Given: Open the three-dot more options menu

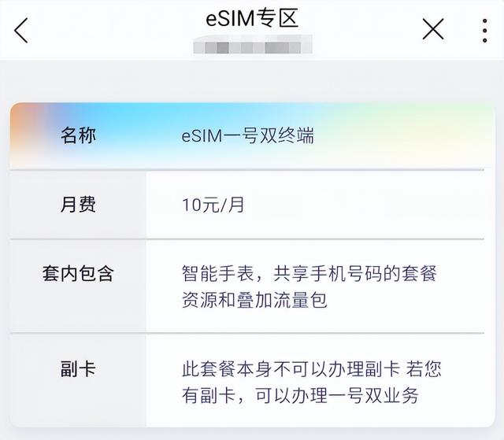Looking at the screenshot, I should coord(484,30).
